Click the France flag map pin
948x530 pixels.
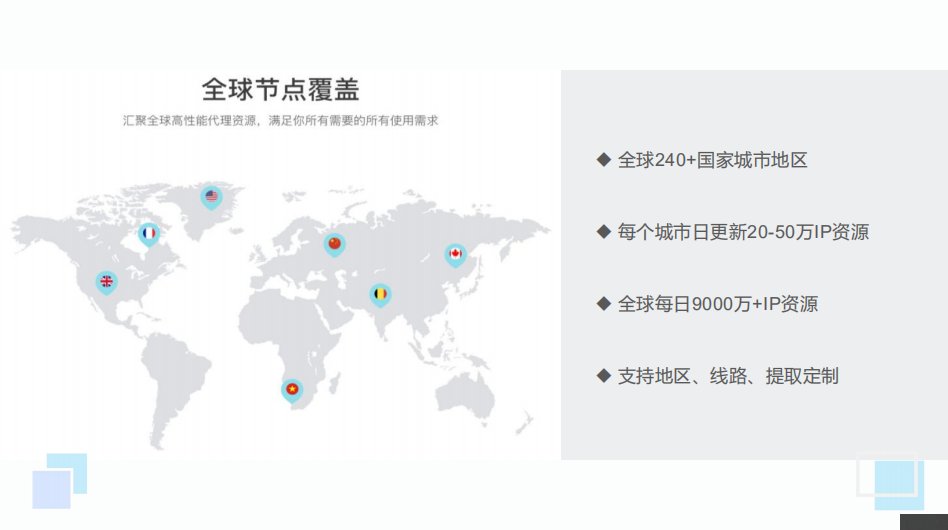pos(149,234)
